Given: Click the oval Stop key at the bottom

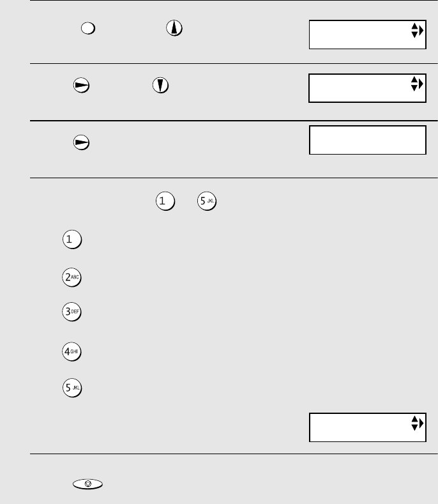Looking at the screenshot, I should click(87, 484).
